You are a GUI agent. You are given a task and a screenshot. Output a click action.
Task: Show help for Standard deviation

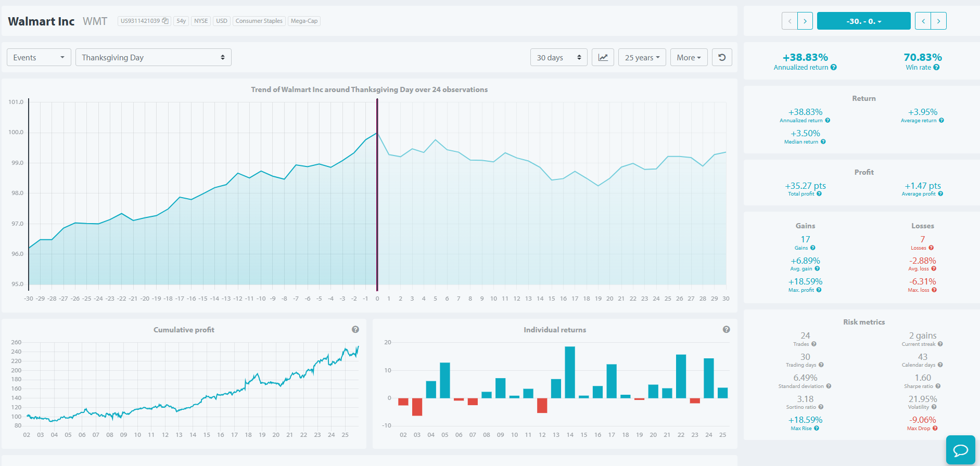(x=829, y=386)
